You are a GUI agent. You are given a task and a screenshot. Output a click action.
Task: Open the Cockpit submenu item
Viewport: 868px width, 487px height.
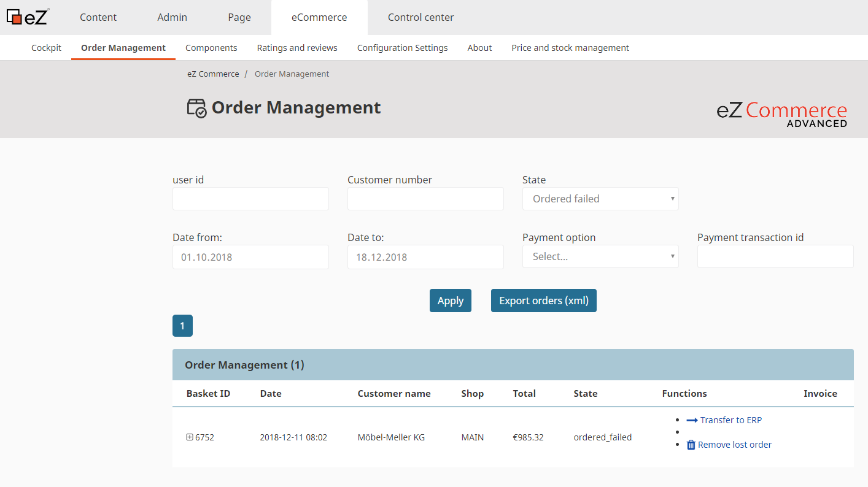click(x=47, y=48)
